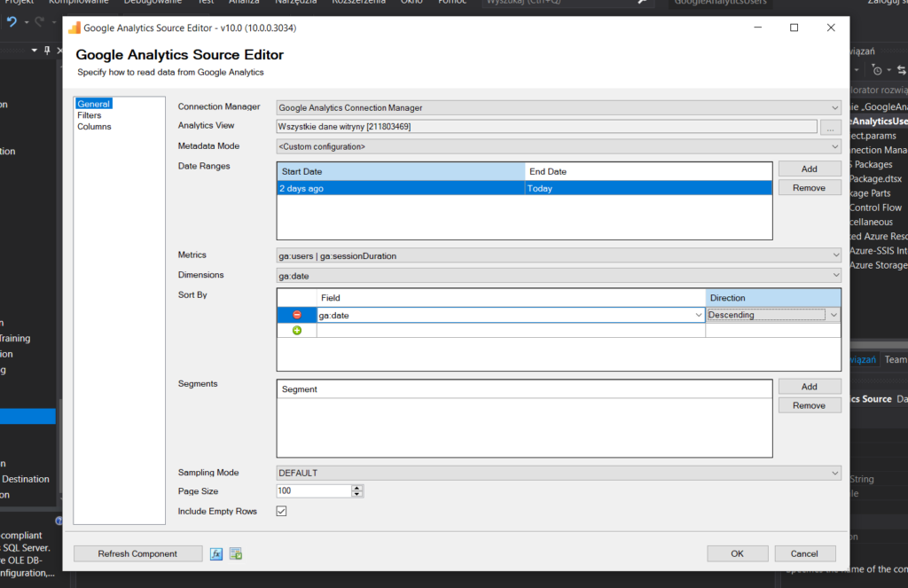Screen dimensions: 908x588
Task: Click the Analytics View text field
Action: [x=546, y=126]
